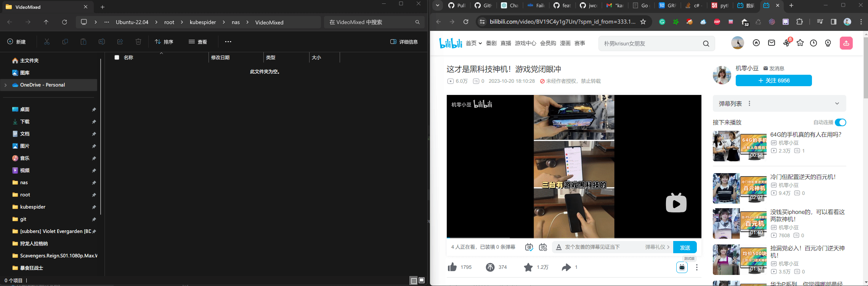Expand OneDrive - Personal tree node
868x286 pixels.
pos(6,85)
